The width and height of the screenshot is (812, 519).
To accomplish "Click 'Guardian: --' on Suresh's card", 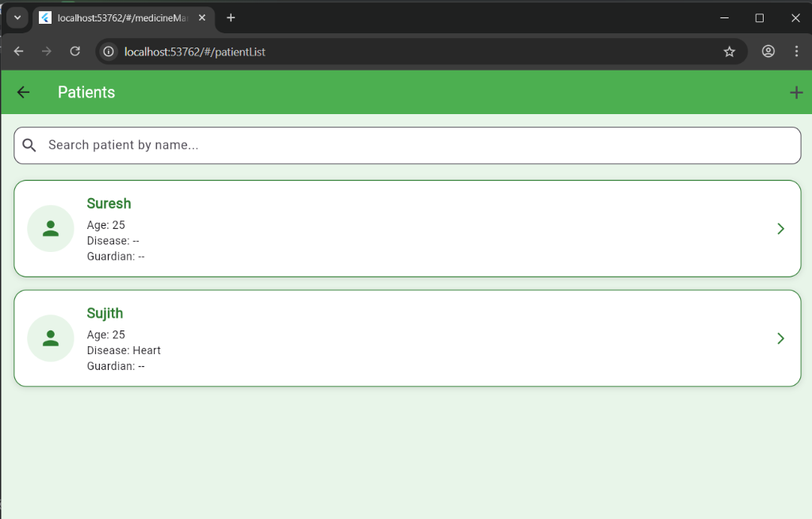I will 116,256.
